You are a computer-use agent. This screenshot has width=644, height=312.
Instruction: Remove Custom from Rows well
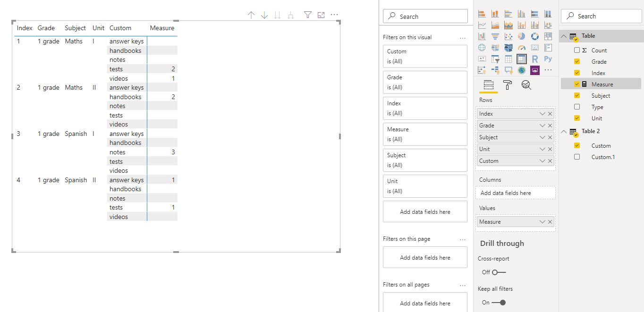coord(550,161)
